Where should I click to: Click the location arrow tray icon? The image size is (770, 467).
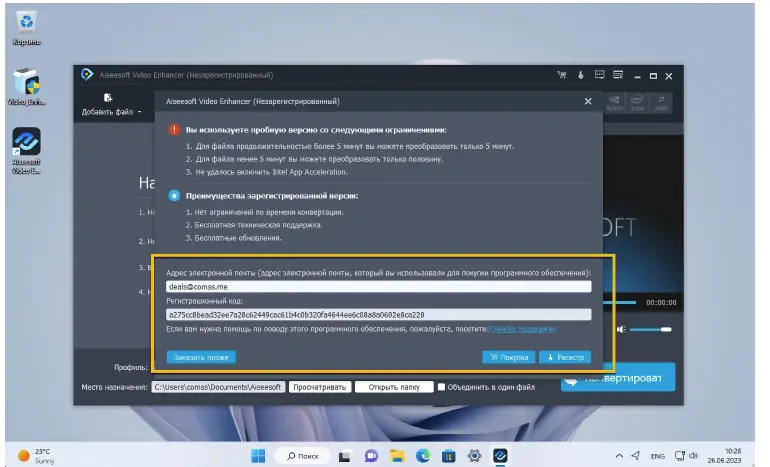pos(635,455)
